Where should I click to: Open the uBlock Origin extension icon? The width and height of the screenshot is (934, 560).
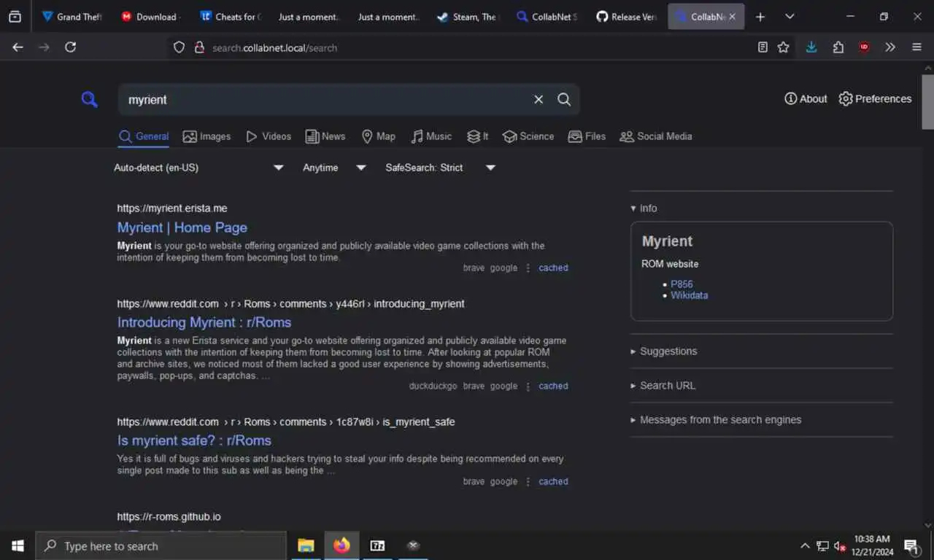pyautogui.click(x=864, y=47)
